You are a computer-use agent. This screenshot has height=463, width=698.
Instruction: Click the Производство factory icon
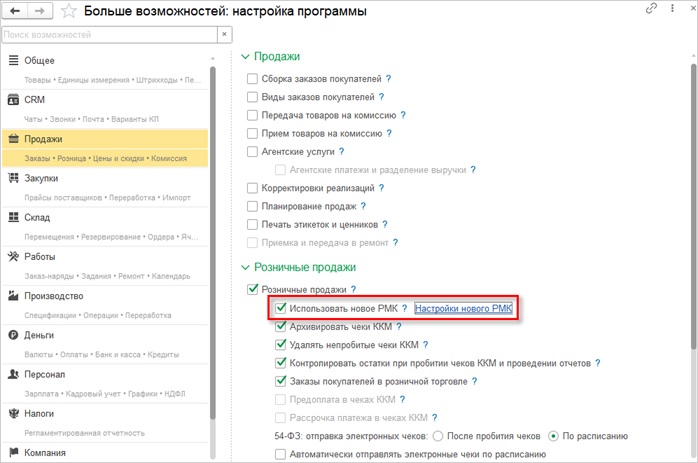tap(14, 296)
